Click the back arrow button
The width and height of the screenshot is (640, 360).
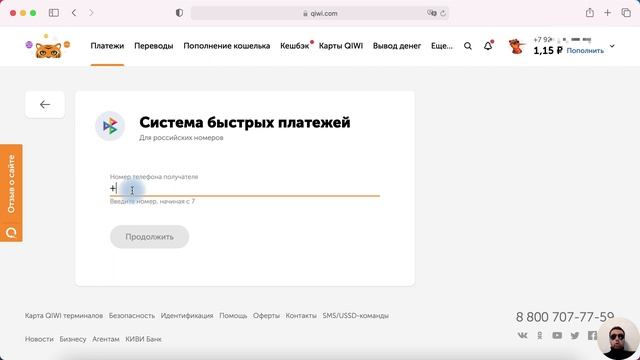(45, 104)
